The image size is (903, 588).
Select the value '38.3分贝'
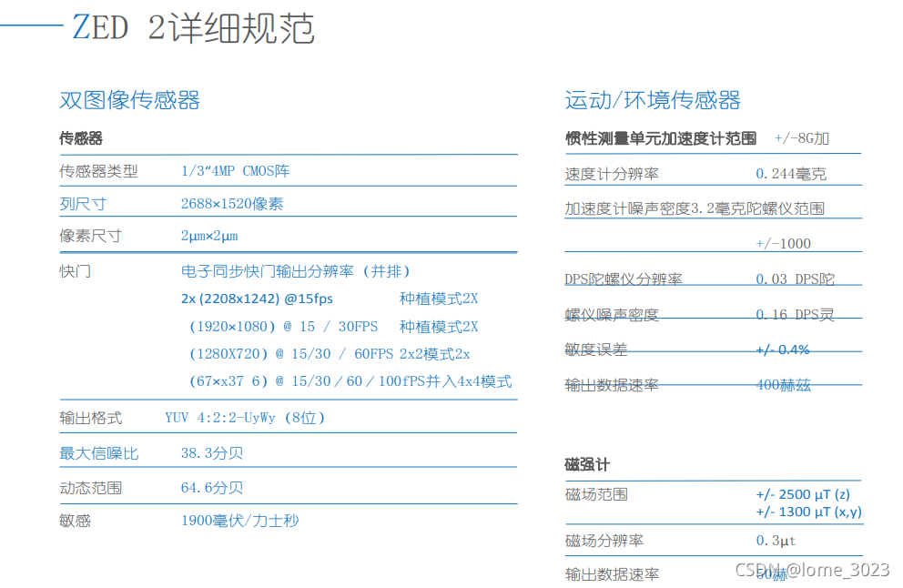coord(212,453)
